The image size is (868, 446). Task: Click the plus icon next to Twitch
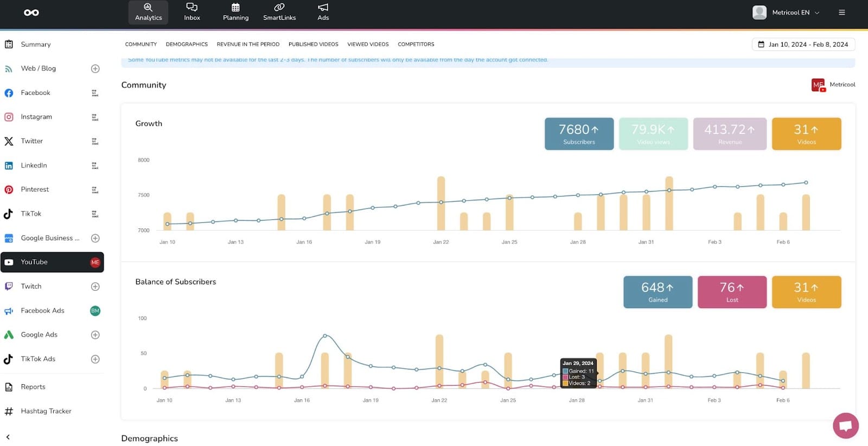[95, 286]
